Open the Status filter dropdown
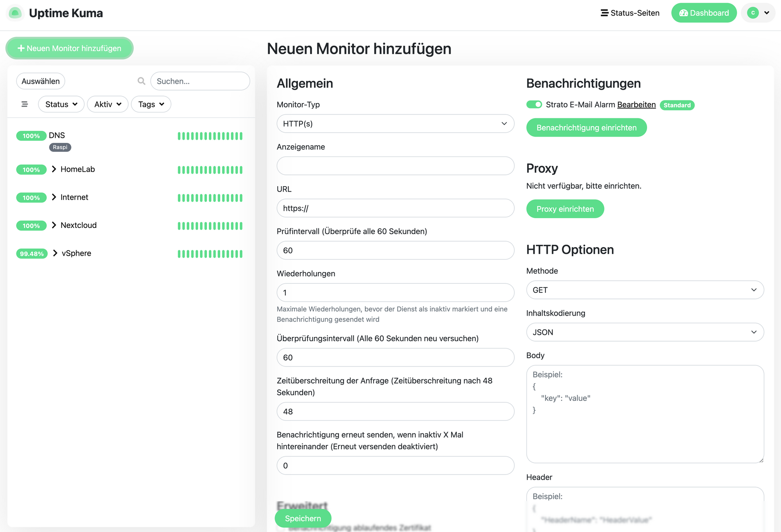Image resolution: width=781 pixels, height=532 pixels. [x=61, y=104]
